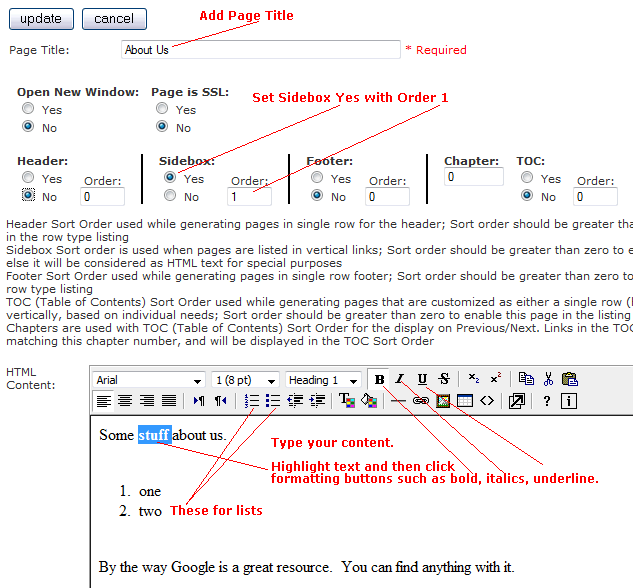Set left-to-right text direction

point(199,401)
